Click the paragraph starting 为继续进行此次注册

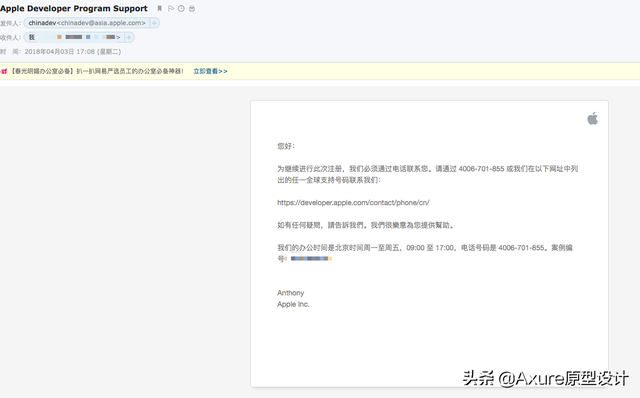427,174
